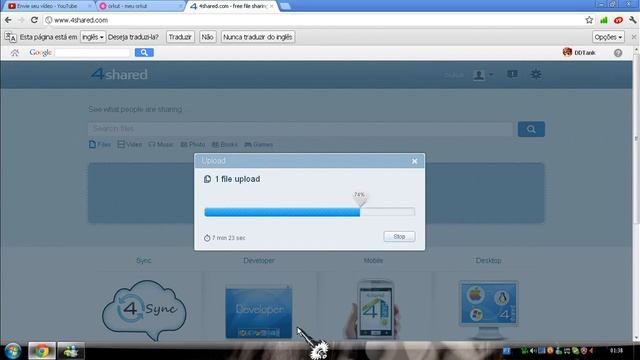Select the Games search filter
The width and height of the screenshot is (640, 360).
pyautogui.click(x=258, y=144)
